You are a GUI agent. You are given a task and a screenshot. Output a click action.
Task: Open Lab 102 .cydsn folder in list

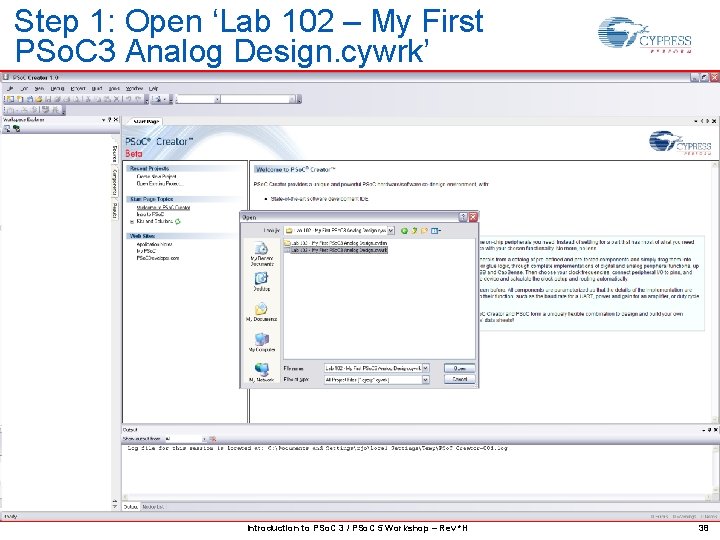pyautogui.click(x=336, y=243)
